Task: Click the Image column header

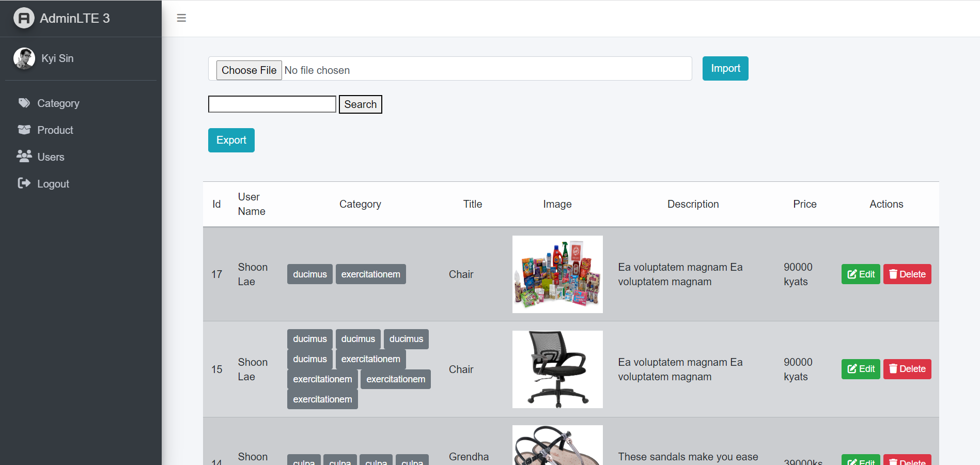Action: coord(557,204)
